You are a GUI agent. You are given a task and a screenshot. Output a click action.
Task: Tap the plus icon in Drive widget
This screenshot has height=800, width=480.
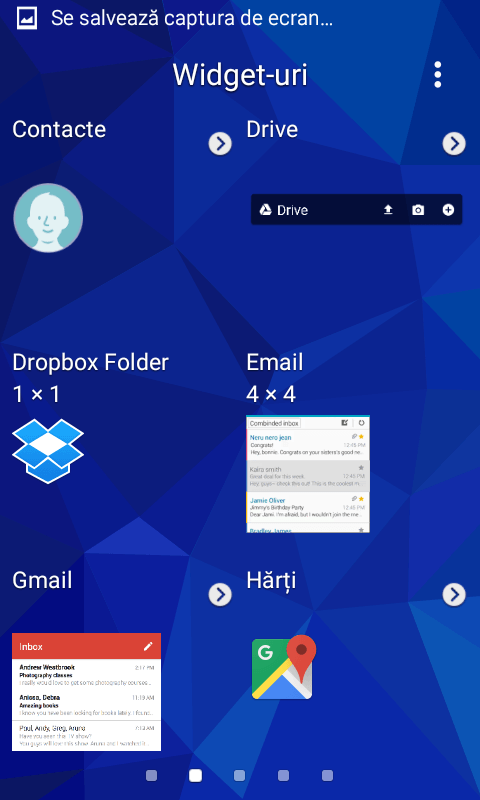[448, 210]
